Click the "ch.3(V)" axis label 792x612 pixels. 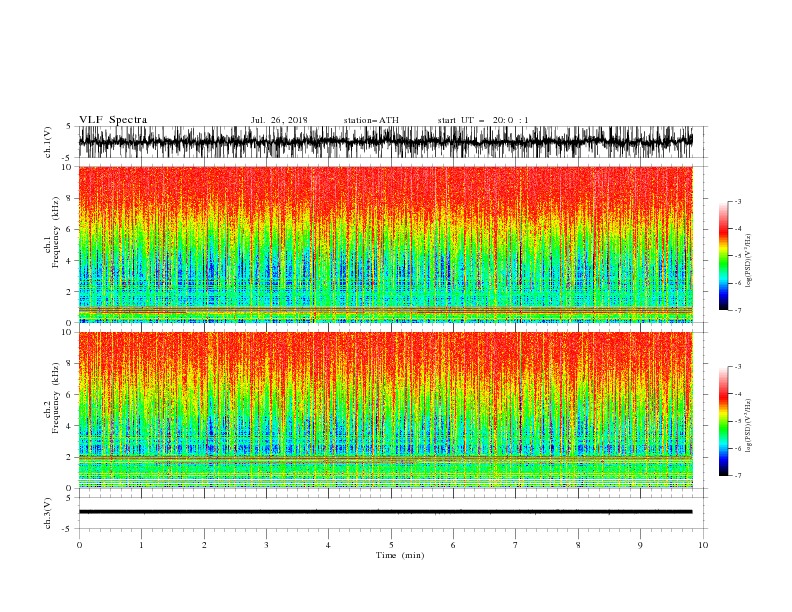tap(48, 513)
